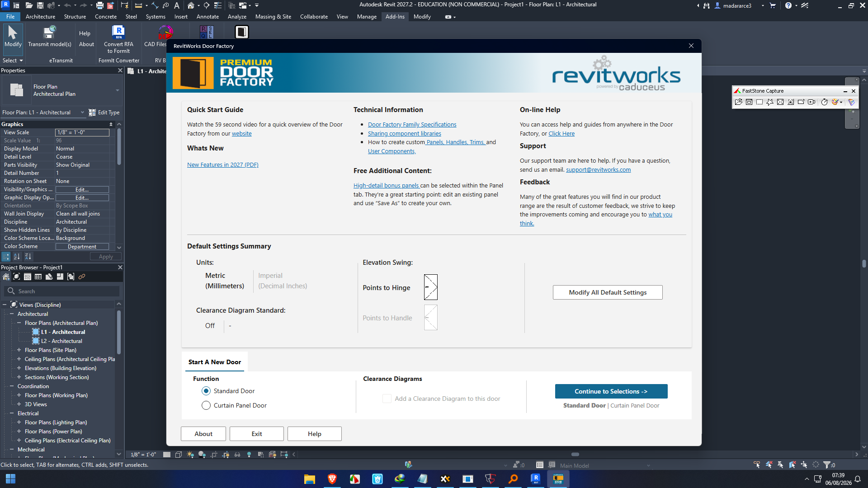Click the Exit button in Door Factory dialog
This screenshot has width=868, height=488.
point(257,434)
